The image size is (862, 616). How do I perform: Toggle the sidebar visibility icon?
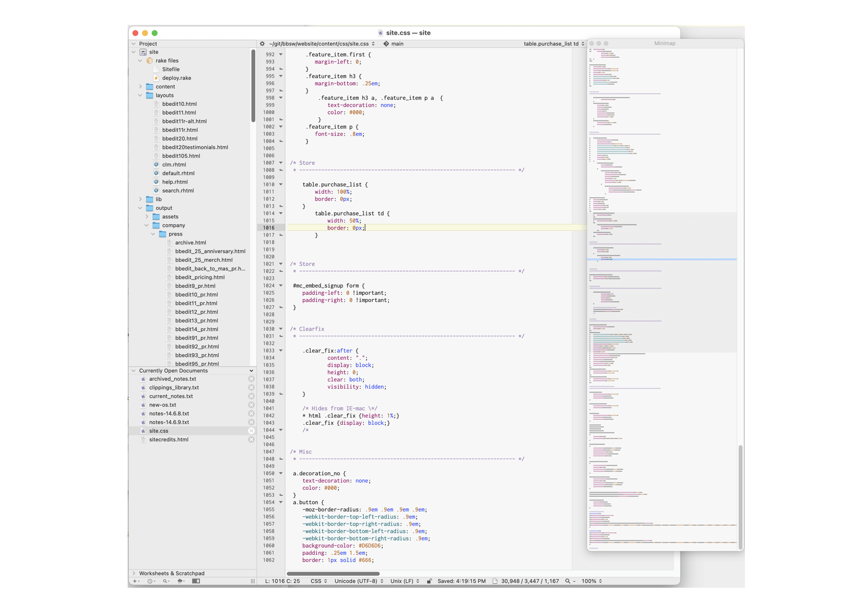click(196, 581)
